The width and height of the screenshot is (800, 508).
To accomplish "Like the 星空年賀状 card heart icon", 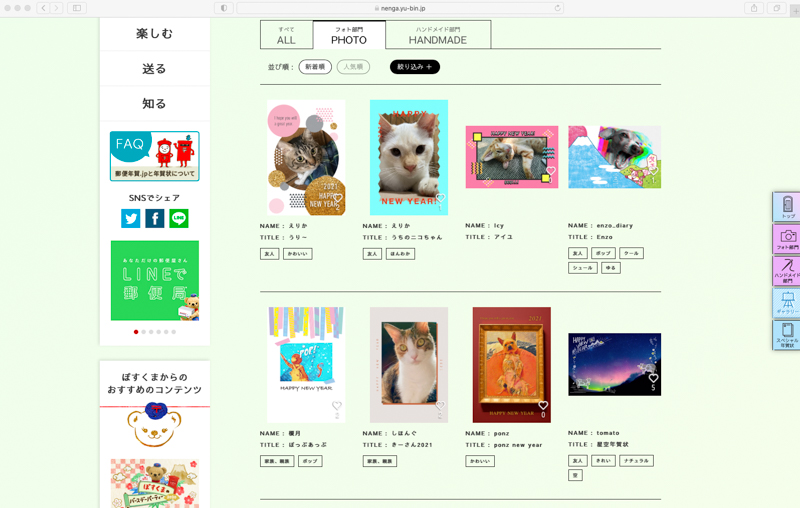I will tap(653, 378).
